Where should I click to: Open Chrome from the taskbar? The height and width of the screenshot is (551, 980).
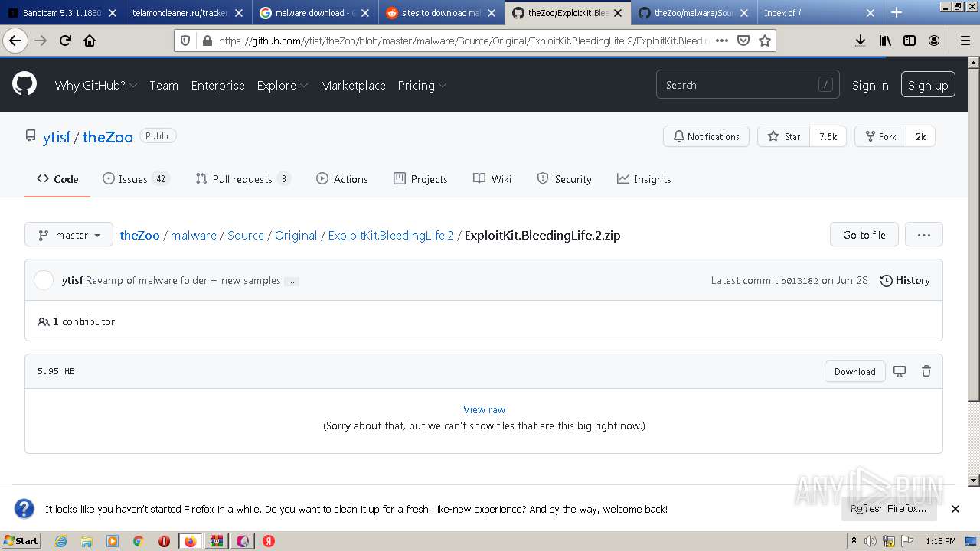pyautogui.click(x=138, y=540)
